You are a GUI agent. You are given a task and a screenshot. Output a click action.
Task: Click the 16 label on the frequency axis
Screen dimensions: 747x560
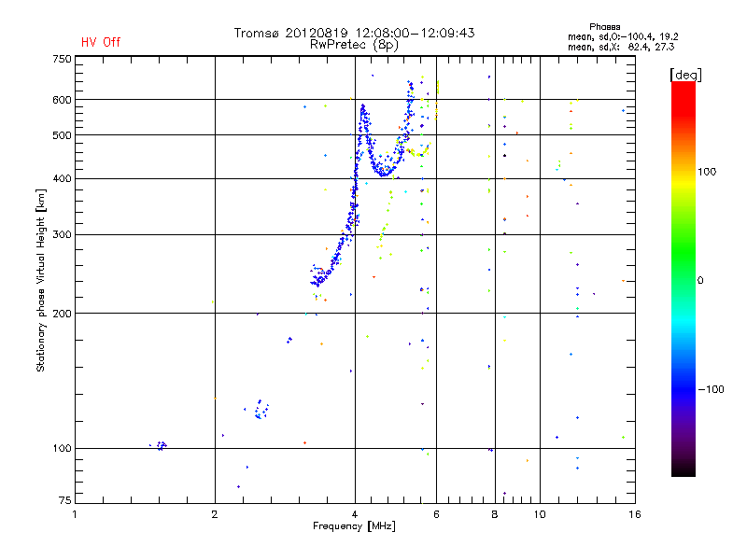[635, 515]
